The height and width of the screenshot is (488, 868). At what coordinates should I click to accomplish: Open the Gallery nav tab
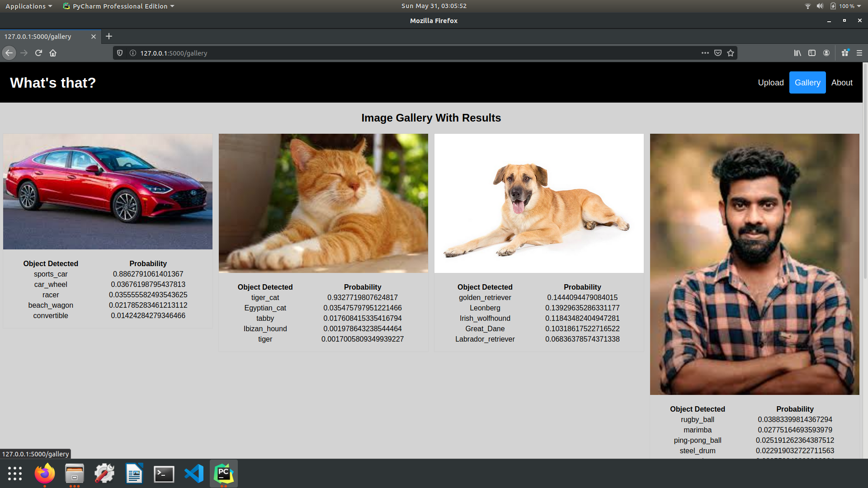(x=807, y=83)
